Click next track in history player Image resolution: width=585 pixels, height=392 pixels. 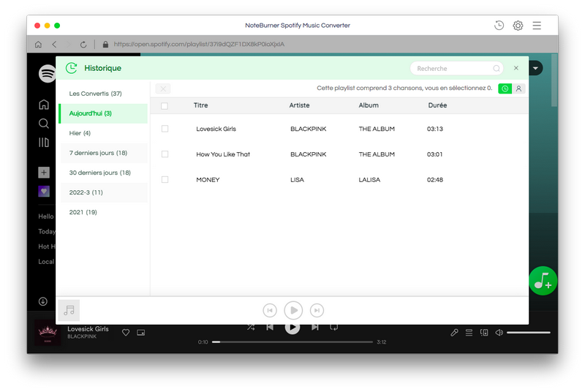[317, 310]
